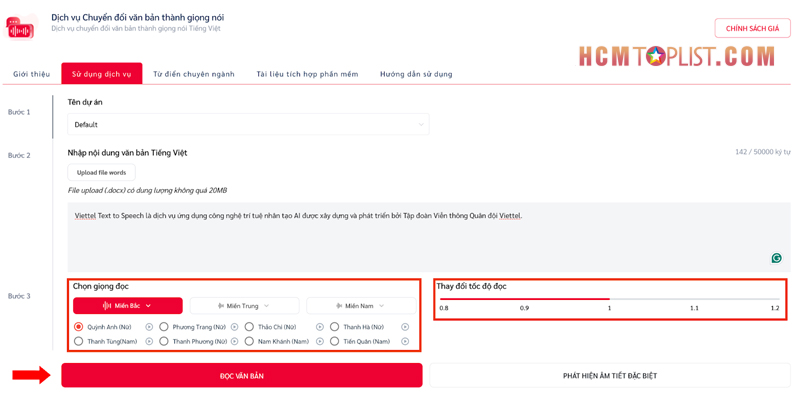Click the Bước 1 step label

click(x=19, y=112)
